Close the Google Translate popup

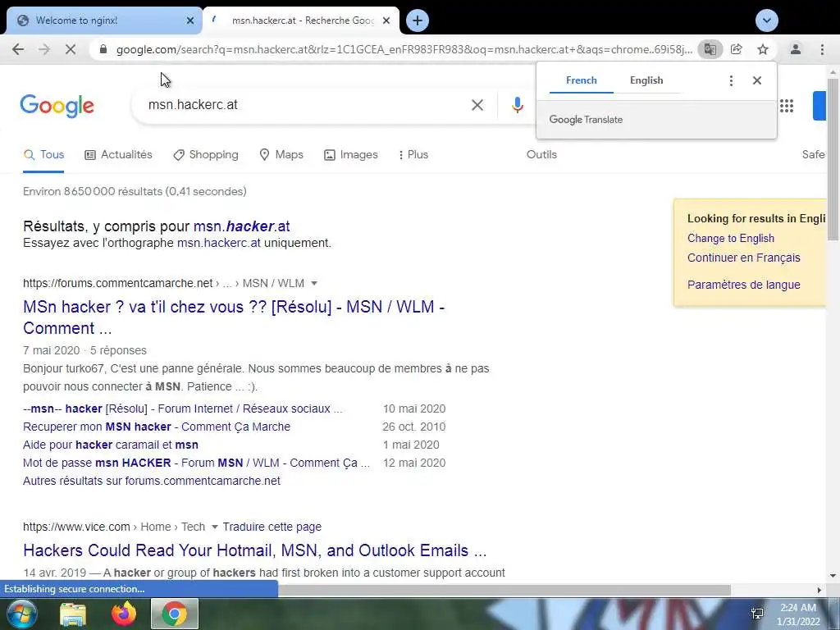pyautogui.click(x=757, y=80)
